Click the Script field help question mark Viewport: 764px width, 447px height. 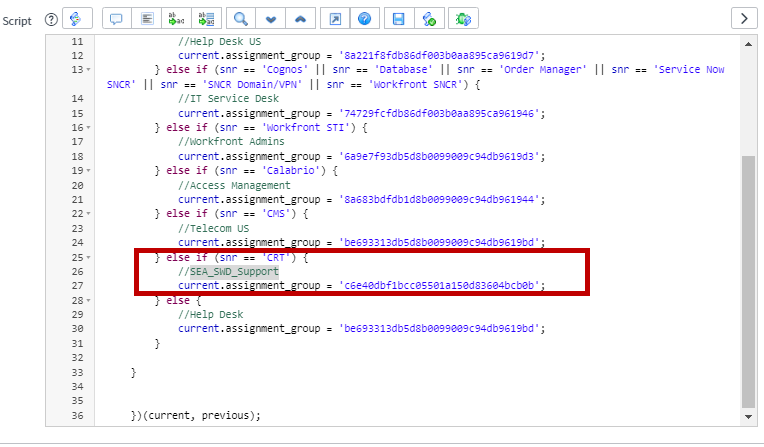click(x=51, y=19)
